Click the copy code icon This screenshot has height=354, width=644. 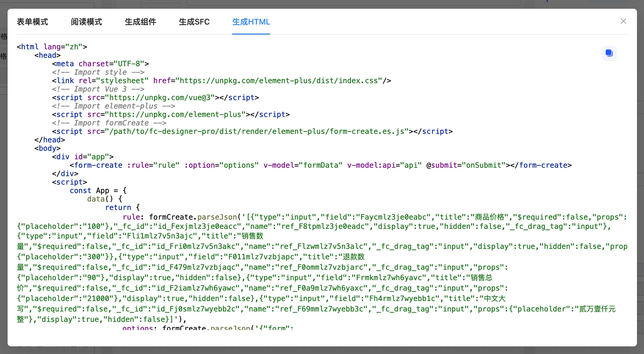coord(609,53)
